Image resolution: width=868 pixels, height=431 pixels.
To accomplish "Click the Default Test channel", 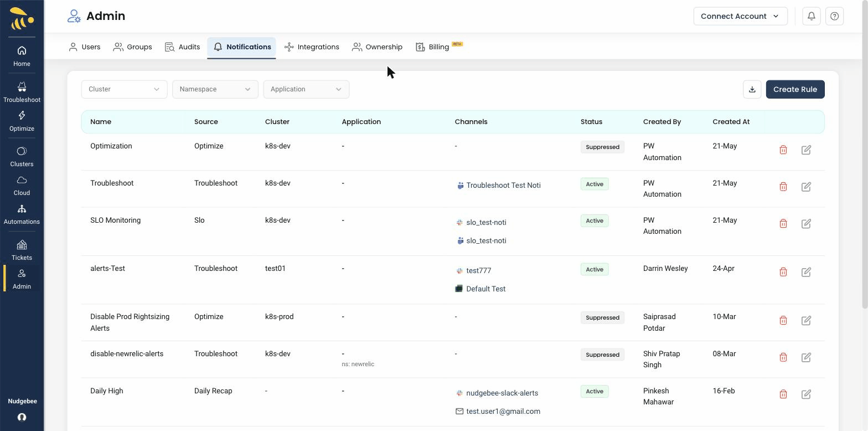I will pos(480,289).
